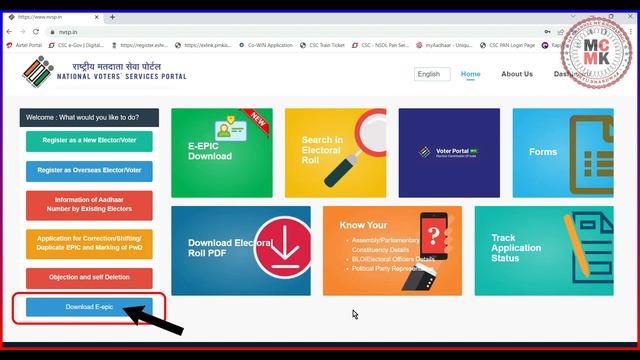Reload the nvsp.in page
640x360 pixels.
36,32
